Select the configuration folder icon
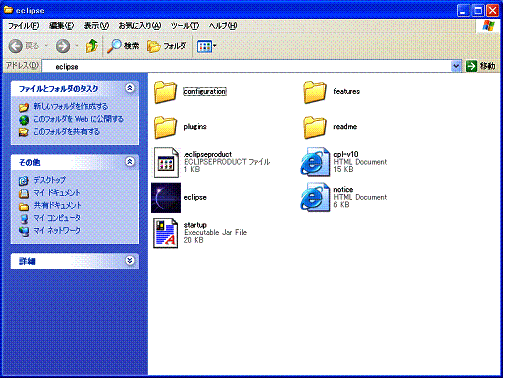The height and width of the screenshot is (378, 505). (165, 92)
